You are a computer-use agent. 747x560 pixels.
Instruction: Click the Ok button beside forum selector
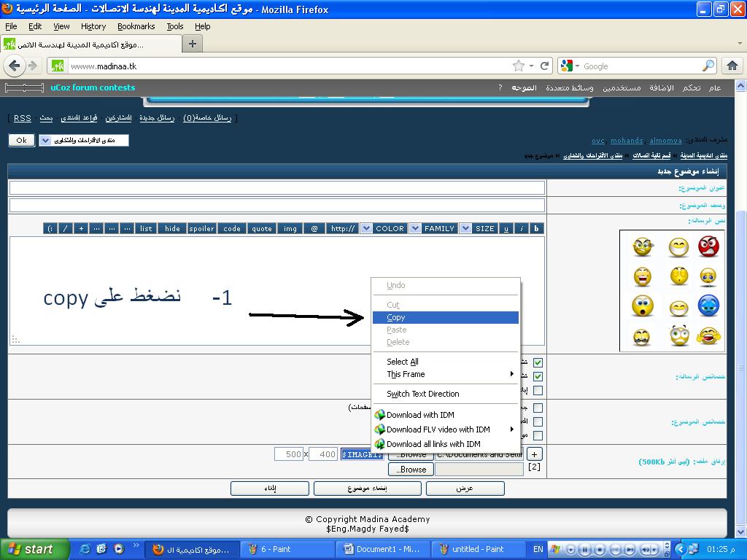click(21, 141)
